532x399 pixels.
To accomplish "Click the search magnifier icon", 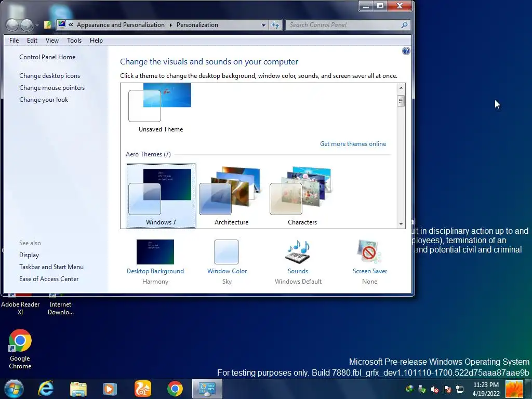I will click(x=404, y=25).
